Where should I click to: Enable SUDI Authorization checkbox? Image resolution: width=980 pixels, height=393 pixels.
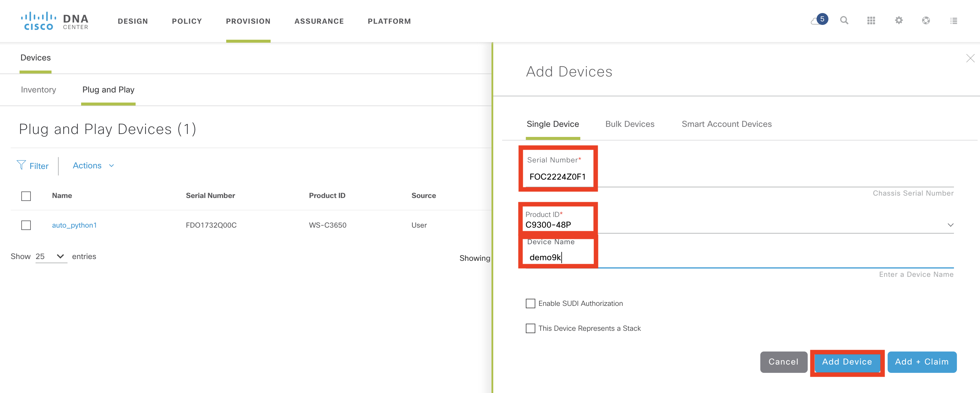530,303
